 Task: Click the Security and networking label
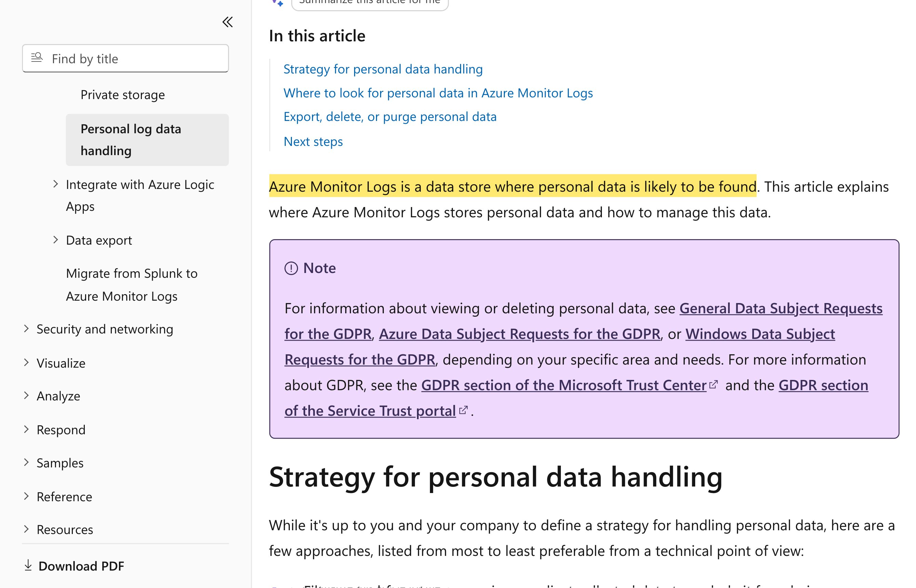click(105, 329)
